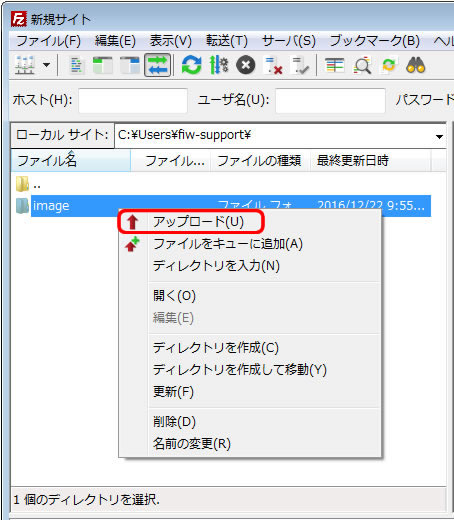Image resolution: width=454 pixels, height=520 pixels.
Task: Click the ホスト(H) input field
Action: tap(133, 100)
